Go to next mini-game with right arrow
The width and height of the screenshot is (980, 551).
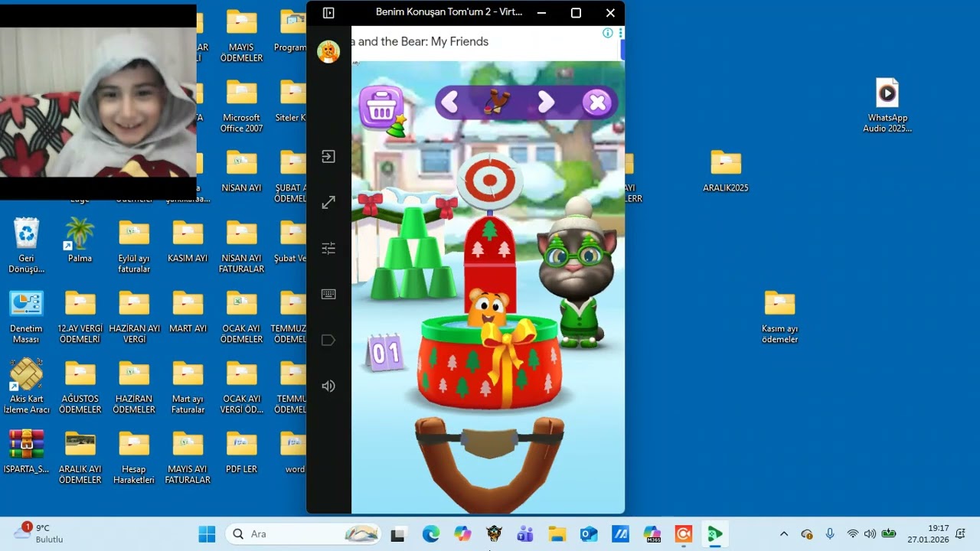click(x=546, y=102)
